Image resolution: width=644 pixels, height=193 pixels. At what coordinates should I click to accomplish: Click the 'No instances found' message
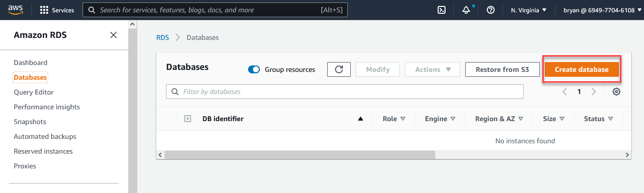point(525,141)
